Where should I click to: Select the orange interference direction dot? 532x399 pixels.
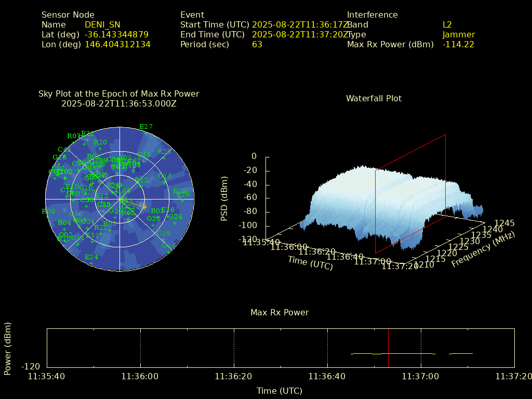(x=144, y=207)
